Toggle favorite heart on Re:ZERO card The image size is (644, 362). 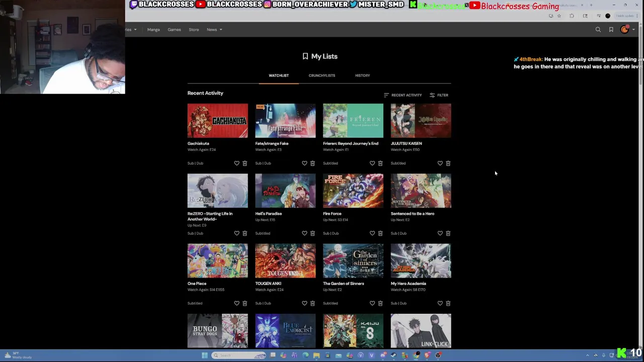pos(236,233)
